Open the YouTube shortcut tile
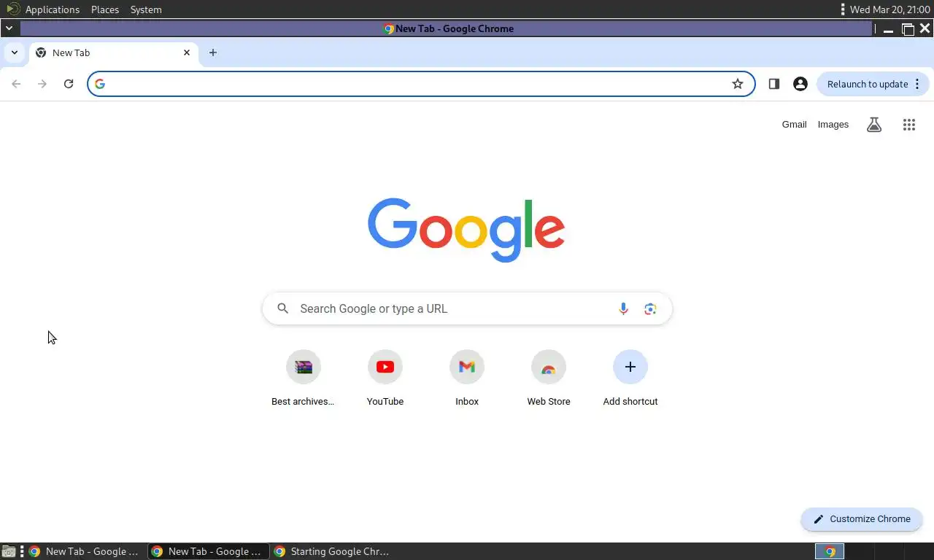 click(385, 367)
